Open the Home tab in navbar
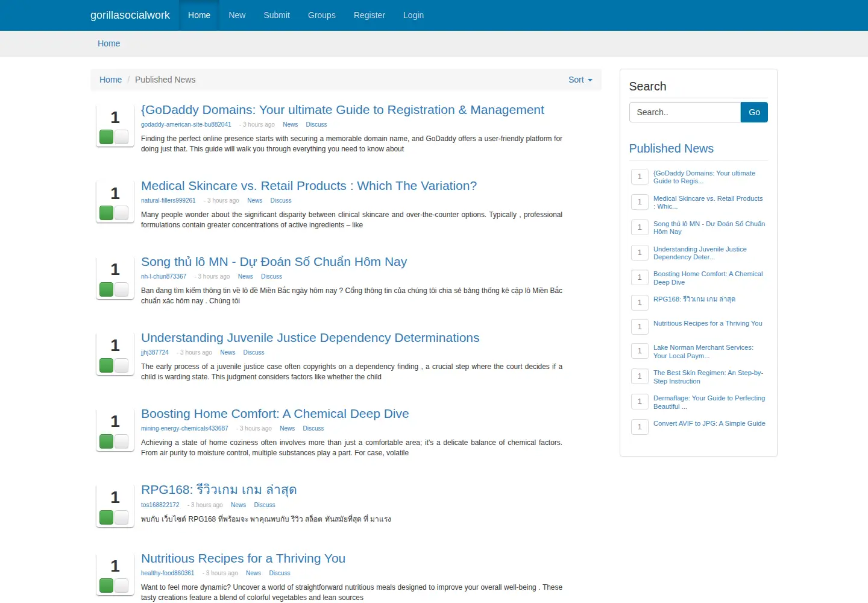Screen dimensions: 868x603 click(x=199, y=15)
